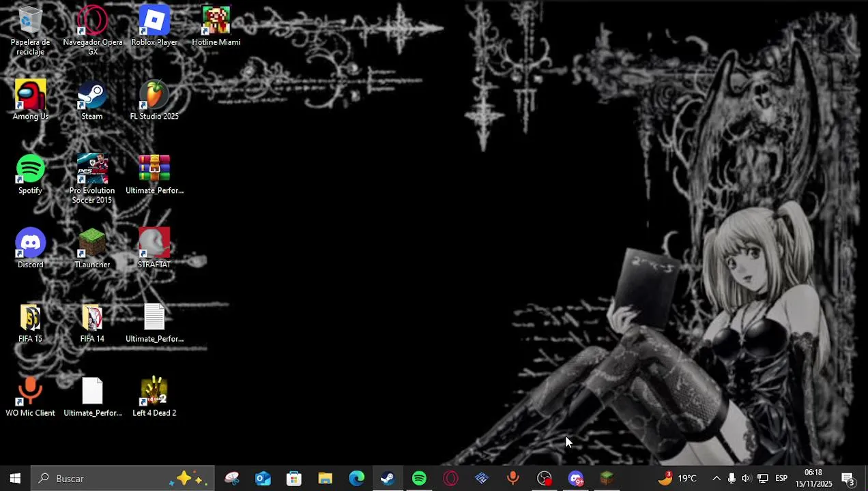Viewport: 868px width, 491px height.
Task: Select the FL Studio 2025 desktop shortcut
Action: pos(154,101)
